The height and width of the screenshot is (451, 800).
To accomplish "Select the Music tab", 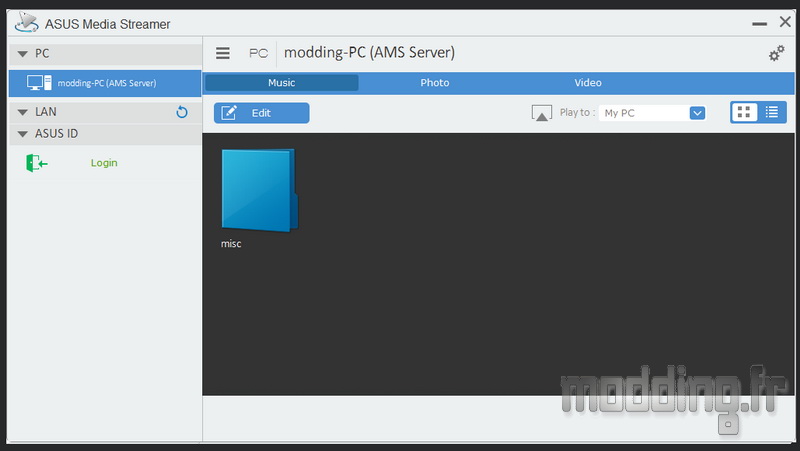I will [282, 83].
